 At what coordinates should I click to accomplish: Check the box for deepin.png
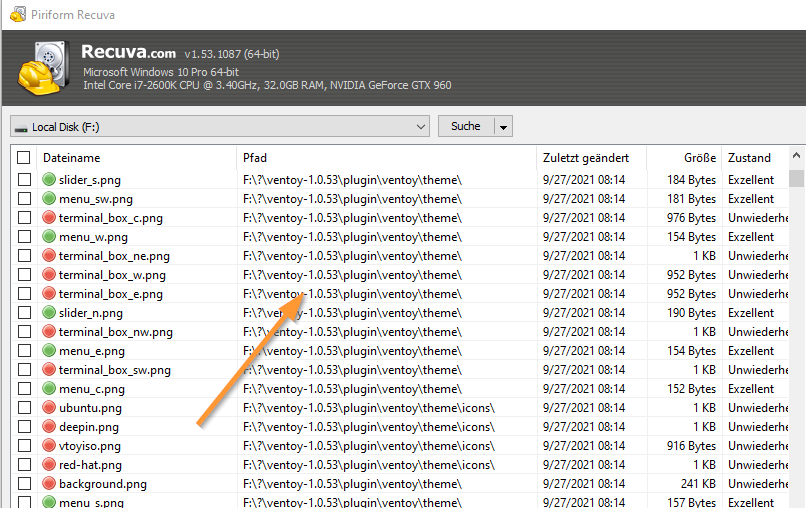point(24,427)
